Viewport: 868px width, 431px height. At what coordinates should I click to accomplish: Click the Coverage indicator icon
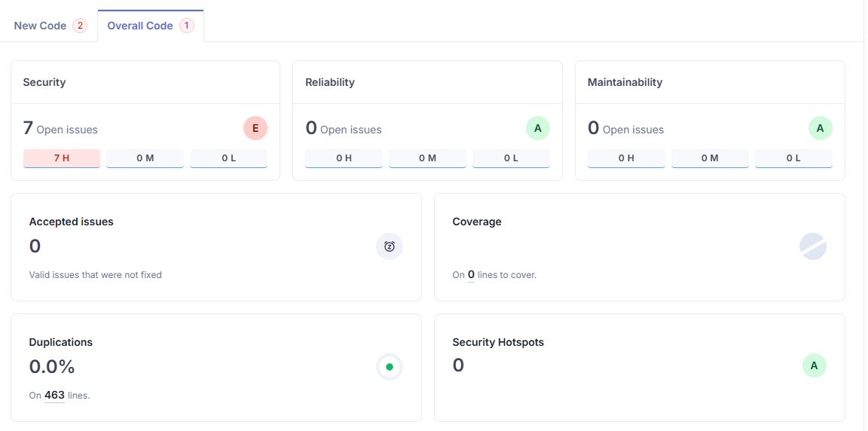813,246
